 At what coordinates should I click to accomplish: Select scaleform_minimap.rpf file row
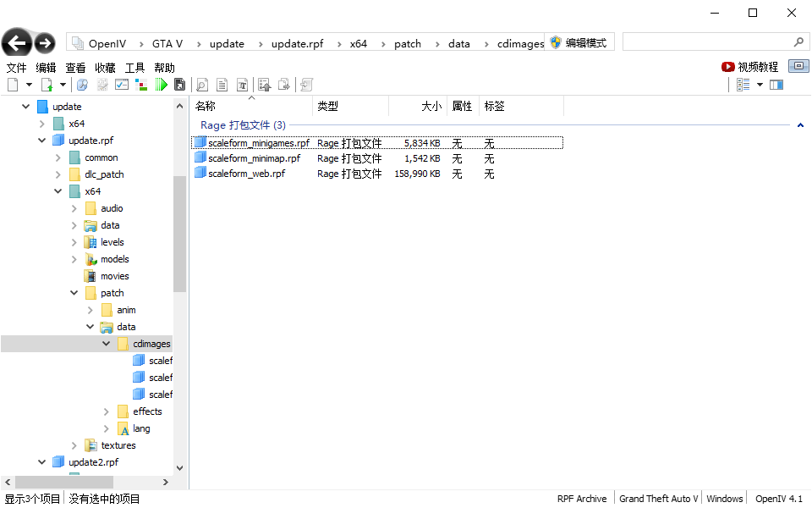[x=377, y=158]
